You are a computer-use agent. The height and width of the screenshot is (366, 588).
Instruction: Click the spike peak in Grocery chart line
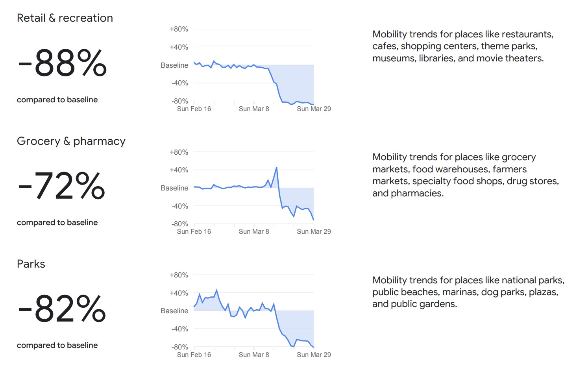tap(277, 168)
